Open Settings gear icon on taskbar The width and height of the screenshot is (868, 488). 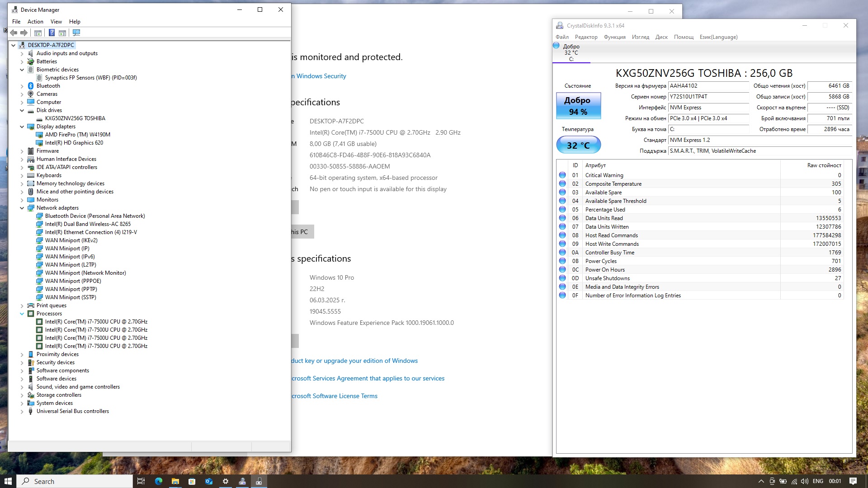(x=226, y=481)
